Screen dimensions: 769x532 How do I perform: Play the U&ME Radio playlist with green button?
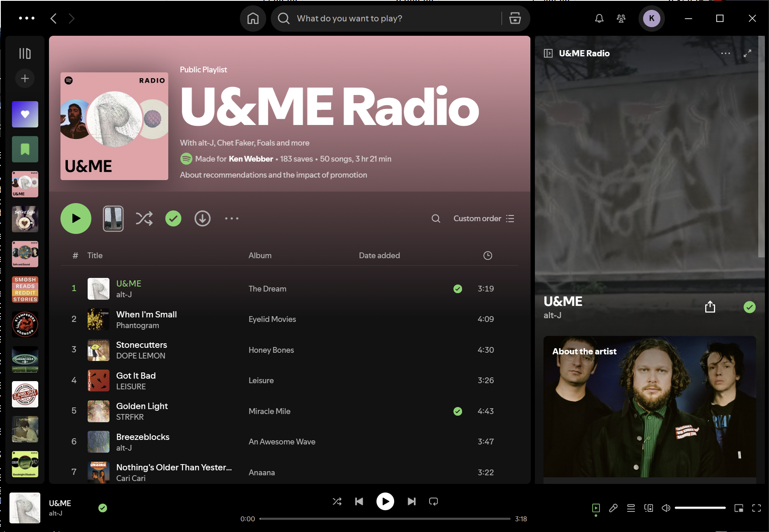76,218
